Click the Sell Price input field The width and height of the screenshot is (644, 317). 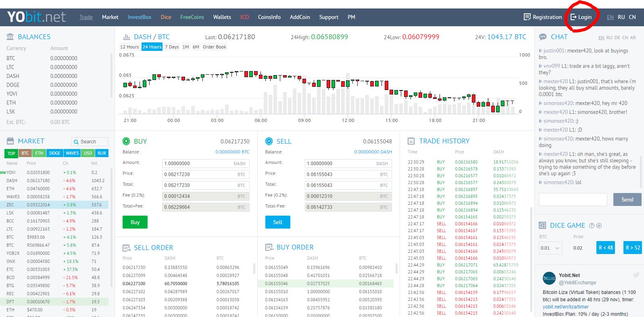click(x=348, y=174)
